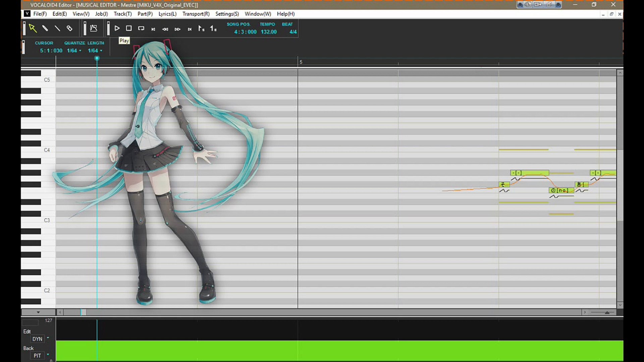The height and width of the screenshot is (362, 644).
Task: Start playback with the Play button
Action: tap(117, 28)
